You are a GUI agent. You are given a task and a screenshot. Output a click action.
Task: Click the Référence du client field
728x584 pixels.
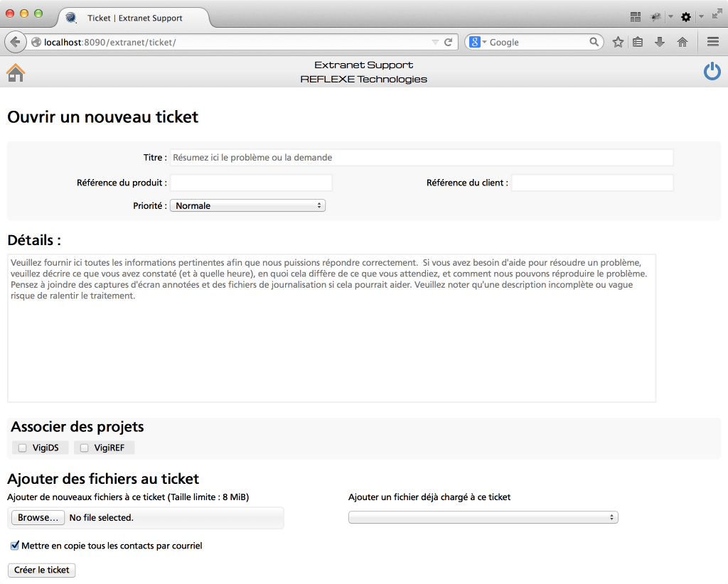click(x=592, y=183)
